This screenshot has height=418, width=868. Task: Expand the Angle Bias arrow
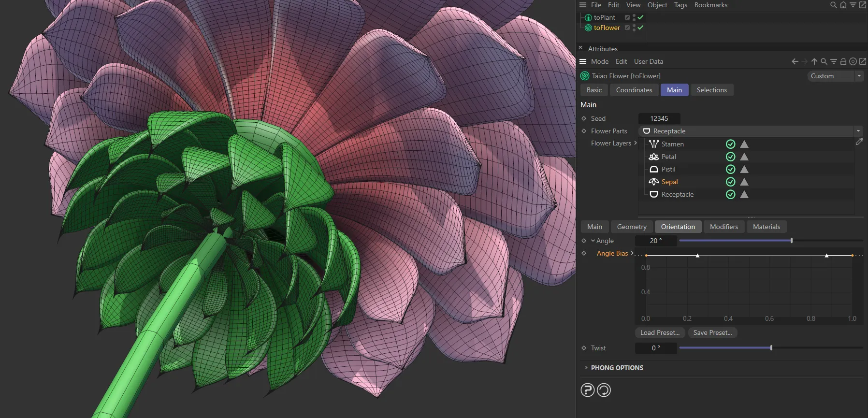tap(632, 253)
